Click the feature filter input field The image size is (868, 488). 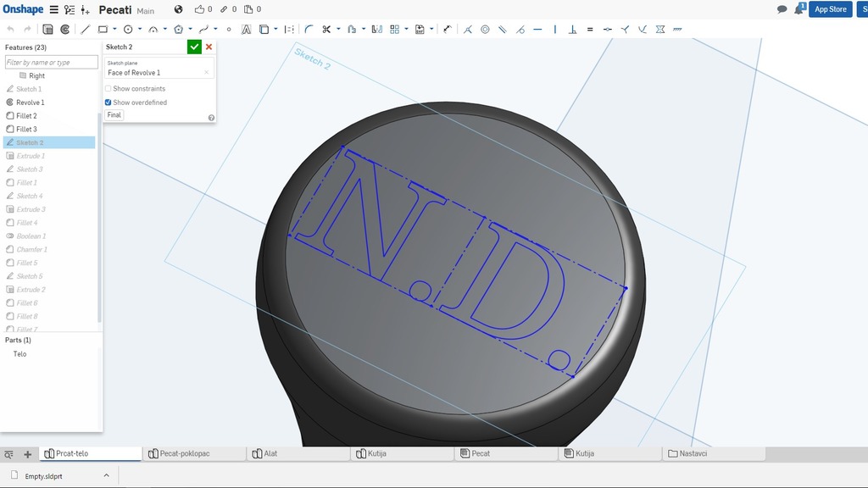[50, 63]
